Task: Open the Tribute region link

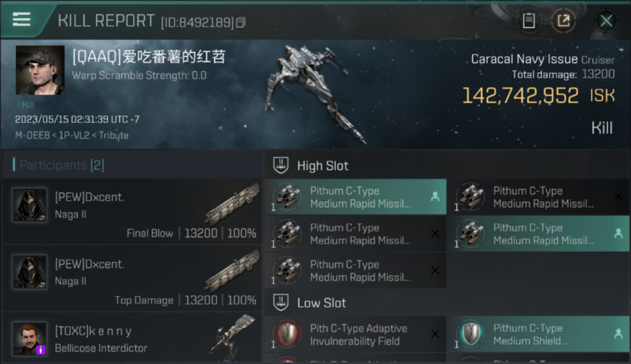Action: (114, 135)
